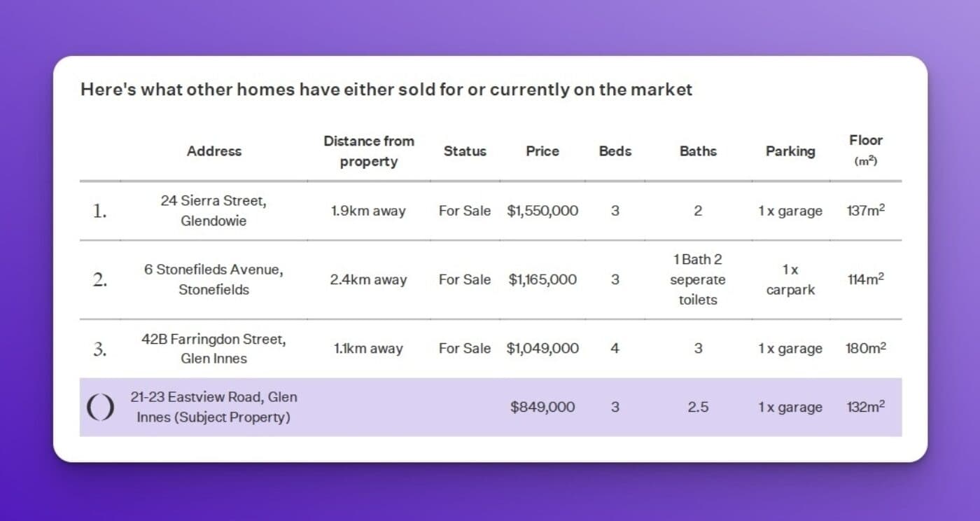The image size is (980, 521).
Task: Select the Floor (m²) column header
Action: point(866,150)
